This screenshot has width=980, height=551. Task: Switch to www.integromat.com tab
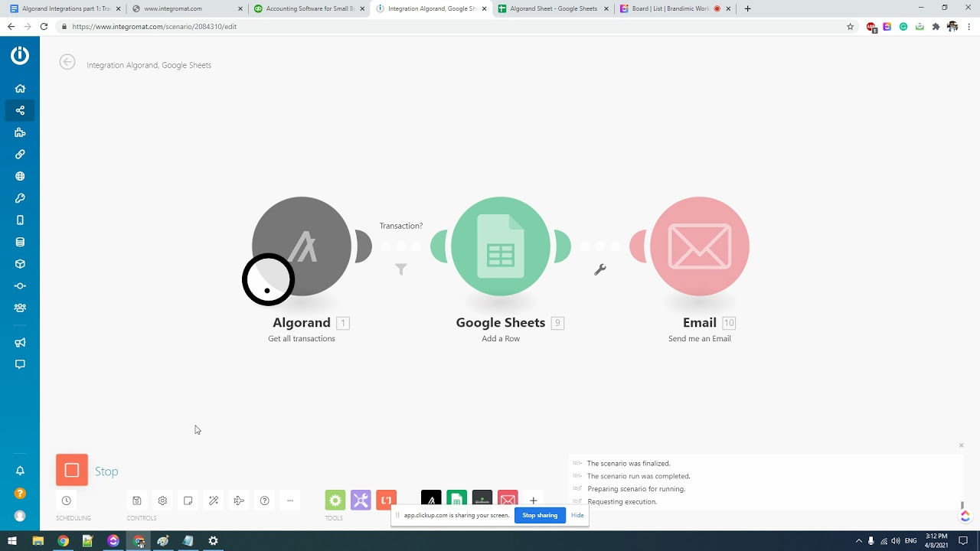pos(186,8)
